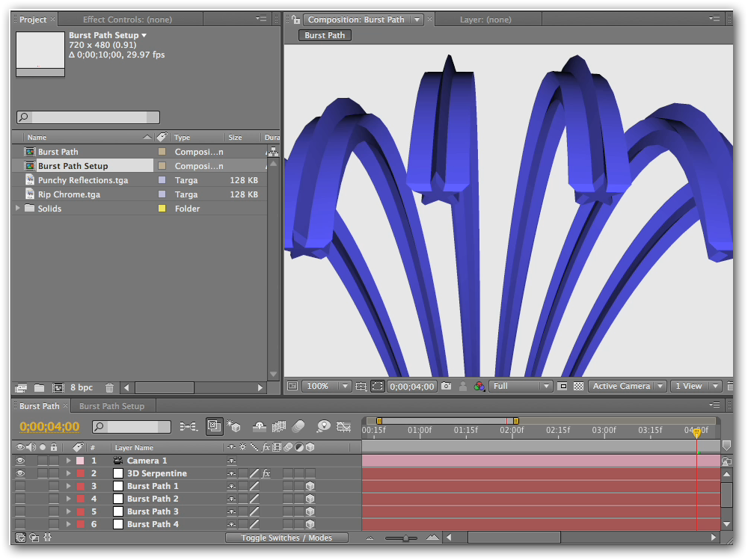Open the Graph Editor icon
This screenshot has width=748, height=560.
(x=343, y=426)
